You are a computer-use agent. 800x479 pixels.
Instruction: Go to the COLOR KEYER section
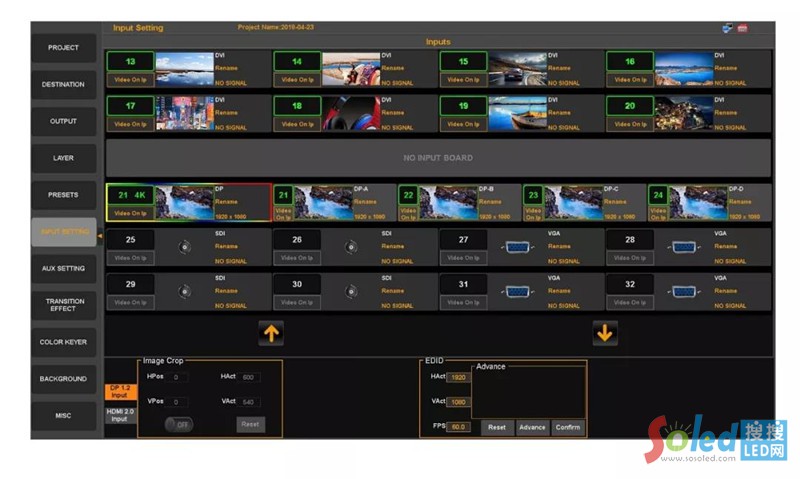(63, 342)
